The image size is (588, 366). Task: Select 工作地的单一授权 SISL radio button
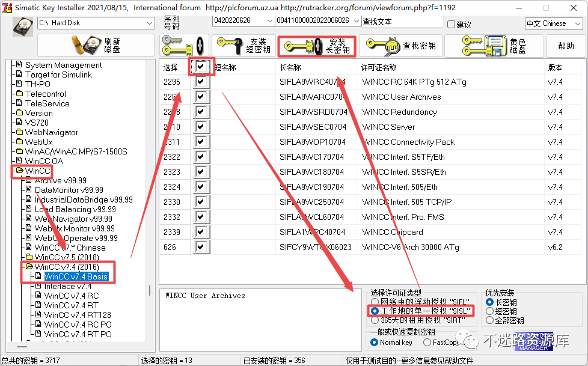[375, 311]
